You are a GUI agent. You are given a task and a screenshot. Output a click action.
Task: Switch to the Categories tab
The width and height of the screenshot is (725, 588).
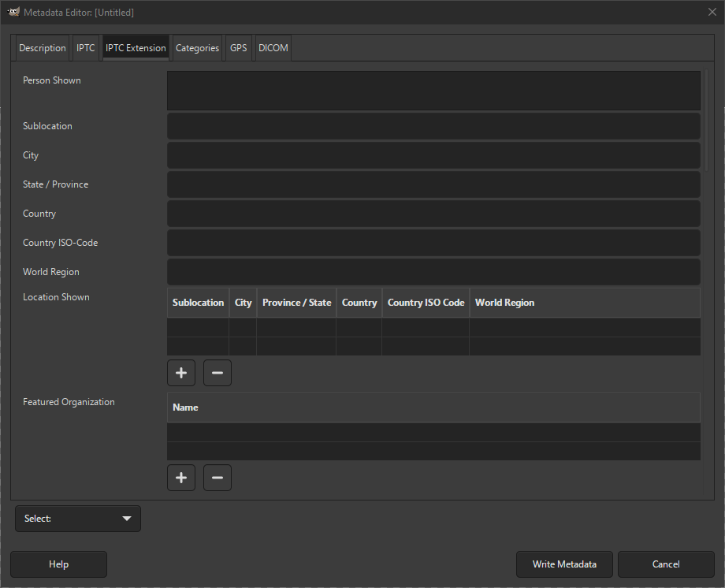coord(197,47)
